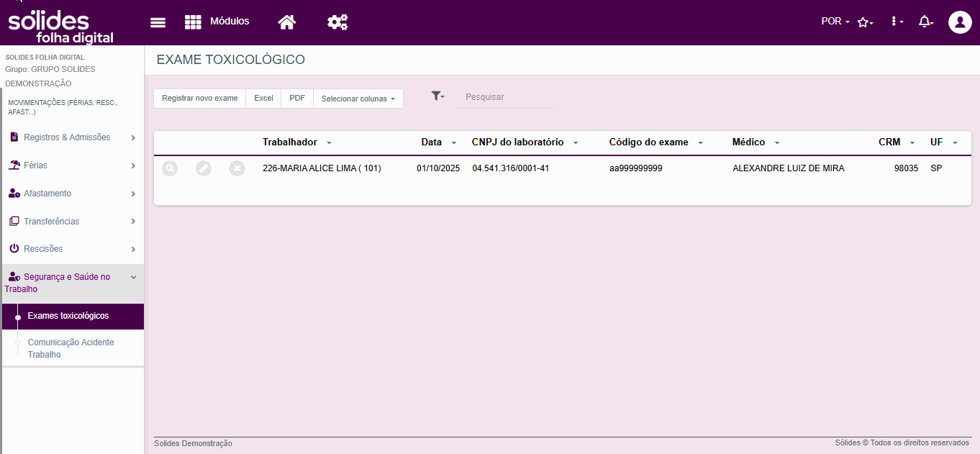Select Comunicação Acidente Trabalho item
Screen dimensions: 980x454
[71, 348]
